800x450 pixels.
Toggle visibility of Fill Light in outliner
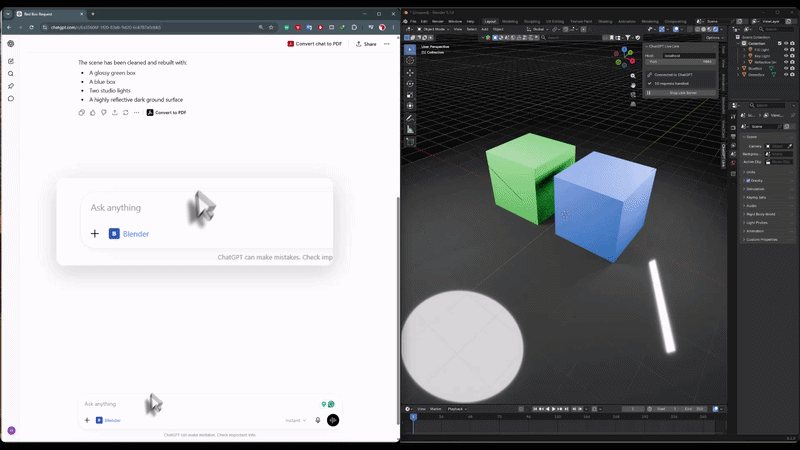coord(786,49)
